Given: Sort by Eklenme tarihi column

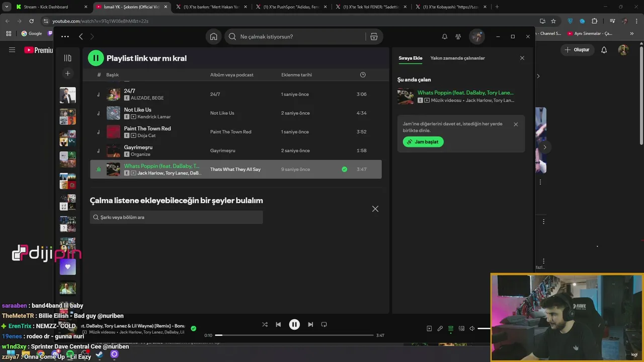Looking at the screenshot, I should pos(296,75).
